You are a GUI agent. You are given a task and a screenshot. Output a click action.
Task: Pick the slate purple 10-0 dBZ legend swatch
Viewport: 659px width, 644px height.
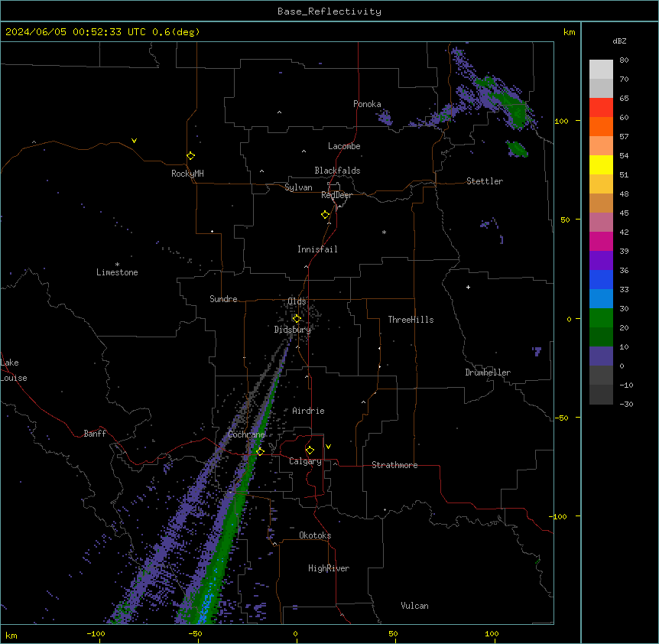coord(601,356)
